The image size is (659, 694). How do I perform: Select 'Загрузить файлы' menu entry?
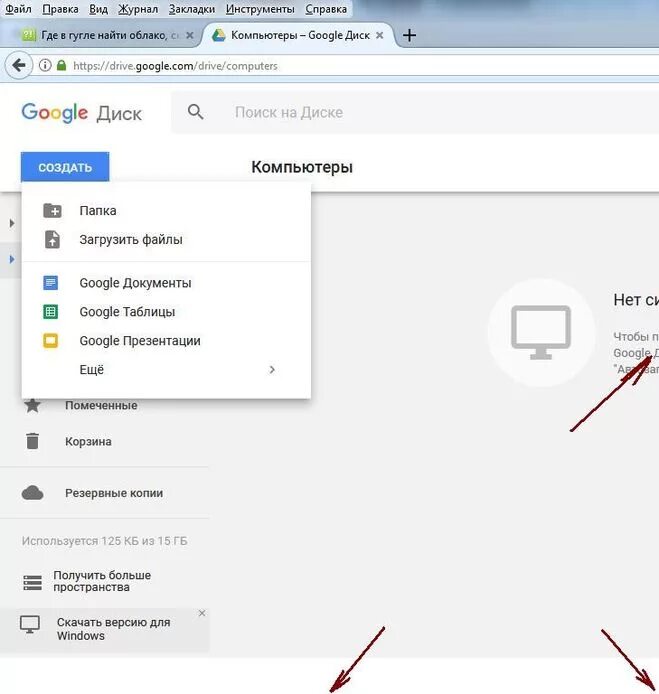click(166, 239)
